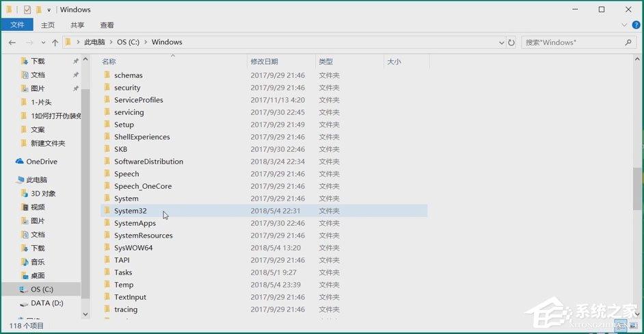Open the 文件 menu tab

(x=17, y=25)
